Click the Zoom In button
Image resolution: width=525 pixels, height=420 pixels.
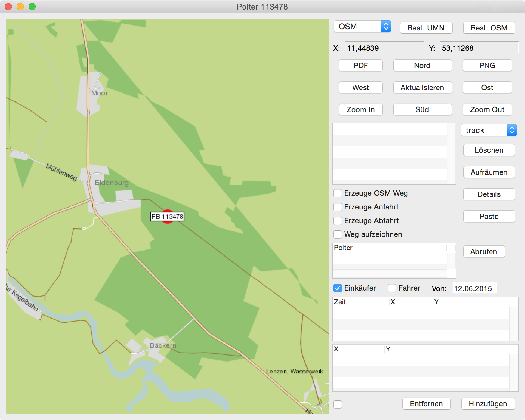361,109
